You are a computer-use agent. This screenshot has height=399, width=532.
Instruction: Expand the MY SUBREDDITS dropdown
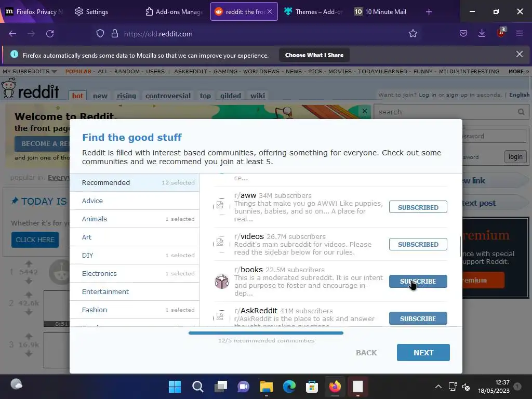click(30, 71)
